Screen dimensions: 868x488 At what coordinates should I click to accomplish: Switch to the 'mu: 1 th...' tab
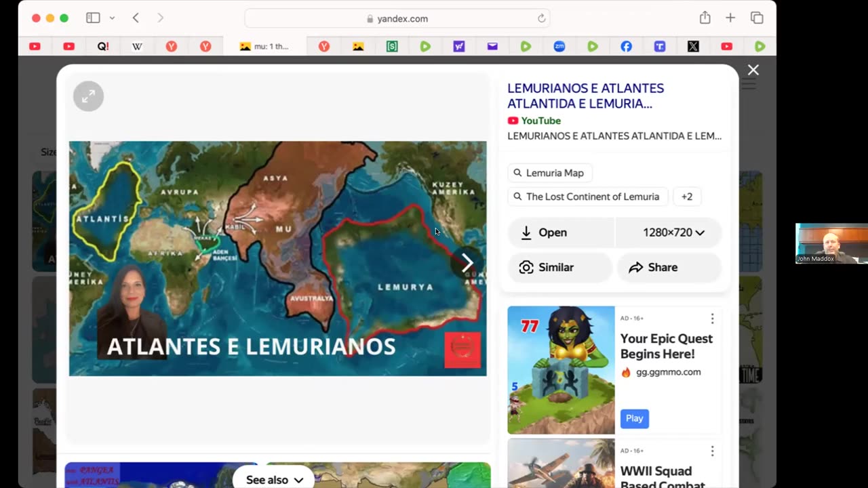tap(264, 47)
